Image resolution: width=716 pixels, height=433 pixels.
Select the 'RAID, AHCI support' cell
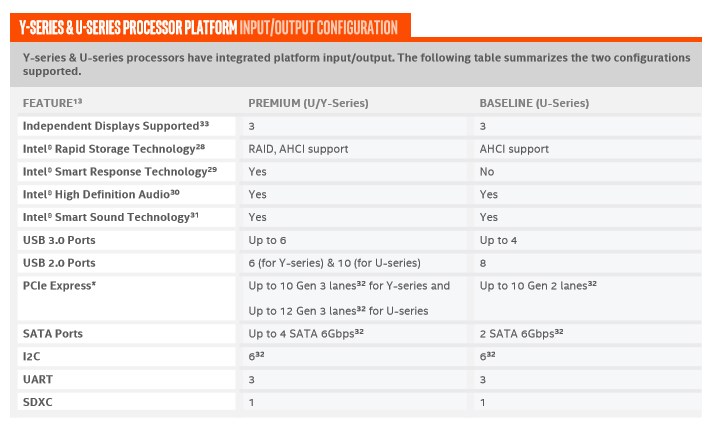pyautogui.click(x=298, y=149)
